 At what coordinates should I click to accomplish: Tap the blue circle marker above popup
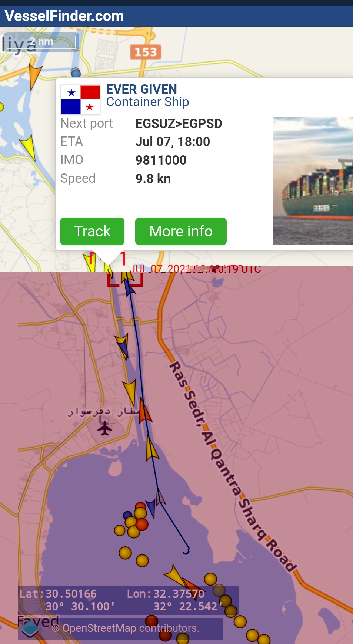pyautogui.click(x=76, y=73)
